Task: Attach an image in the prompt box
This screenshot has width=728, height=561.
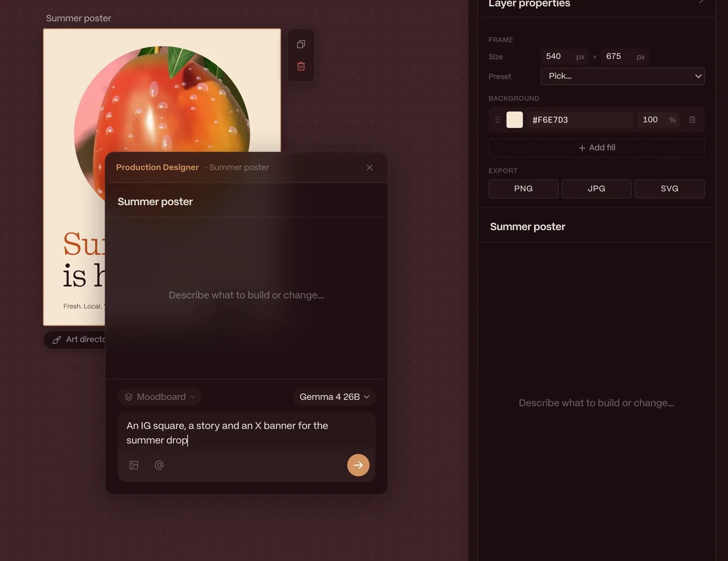Action: point(134,465)
